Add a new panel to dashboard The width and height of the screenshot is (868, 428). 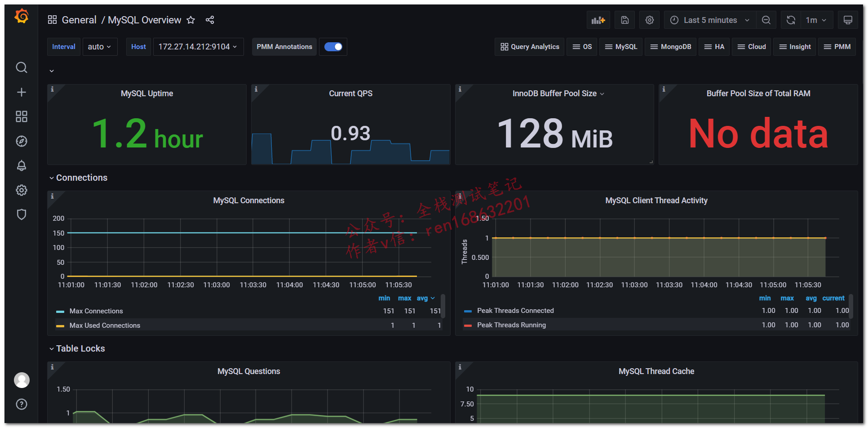click(598, 20)
